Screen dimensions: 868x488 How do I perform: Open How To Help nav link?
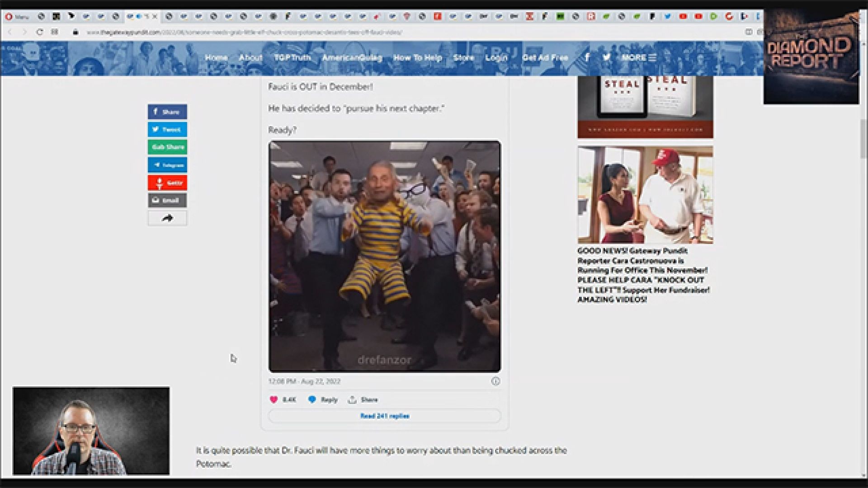417,57
